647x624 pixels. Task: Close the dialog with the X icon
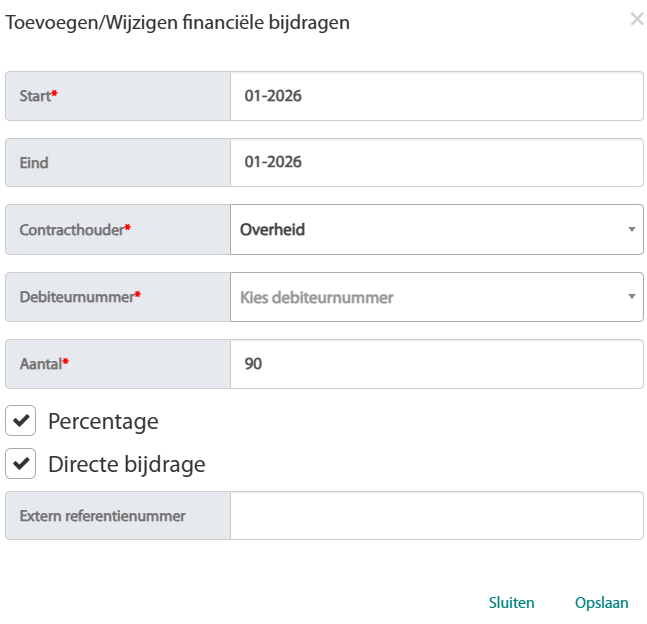tap(636, 19)
